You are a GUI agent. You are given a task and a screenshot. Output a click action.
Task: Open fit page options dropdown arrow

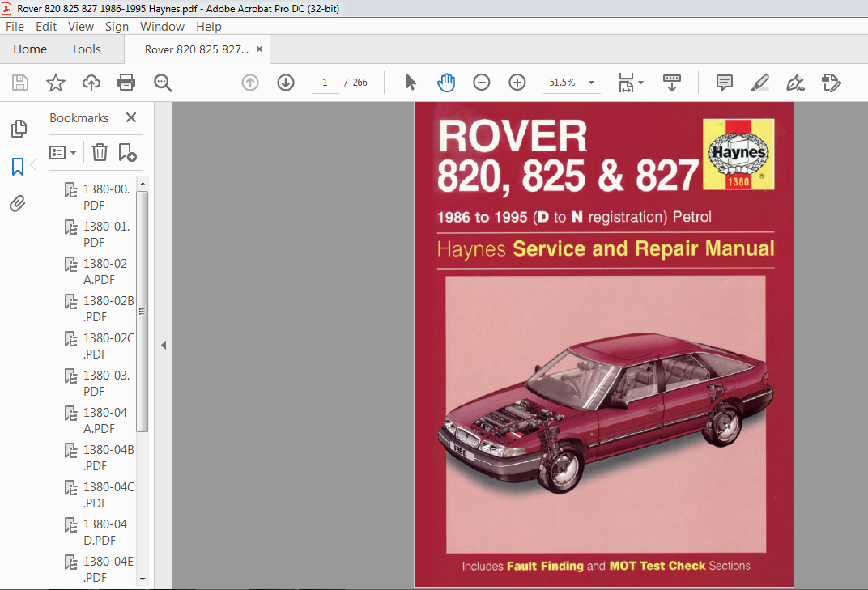point(641,83)
